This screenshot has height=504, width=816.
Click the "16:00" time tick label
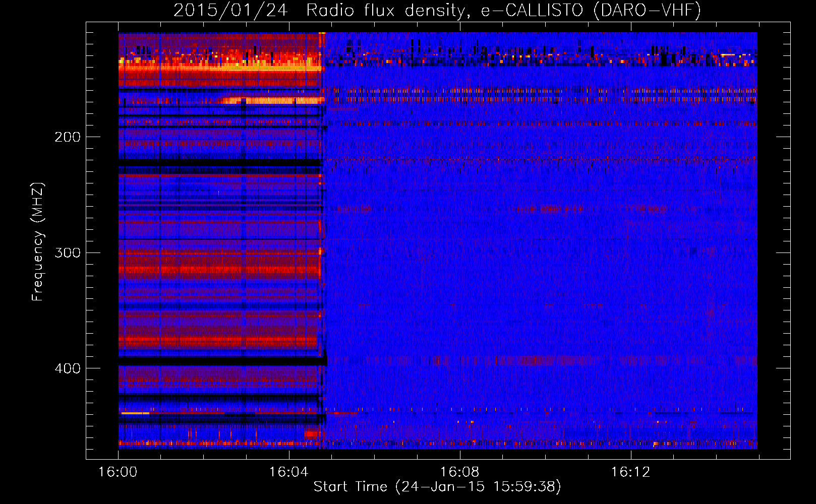[x=118, y=472]
